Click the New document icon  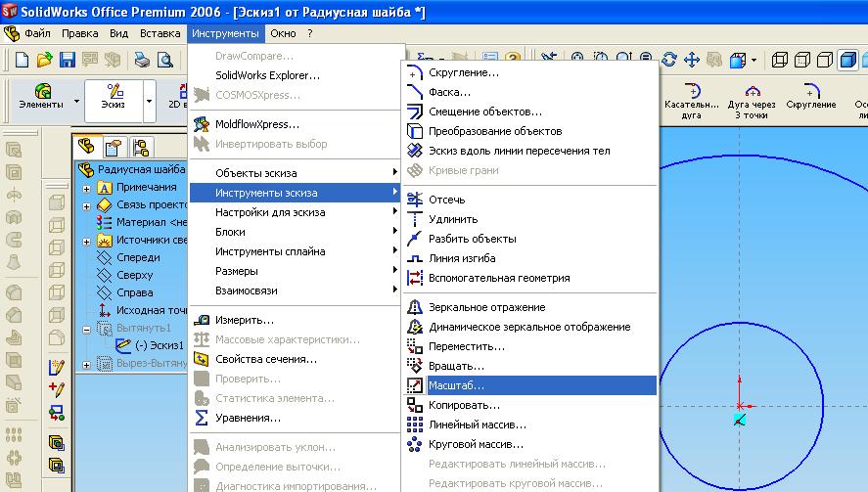click(x=22, y=60)
